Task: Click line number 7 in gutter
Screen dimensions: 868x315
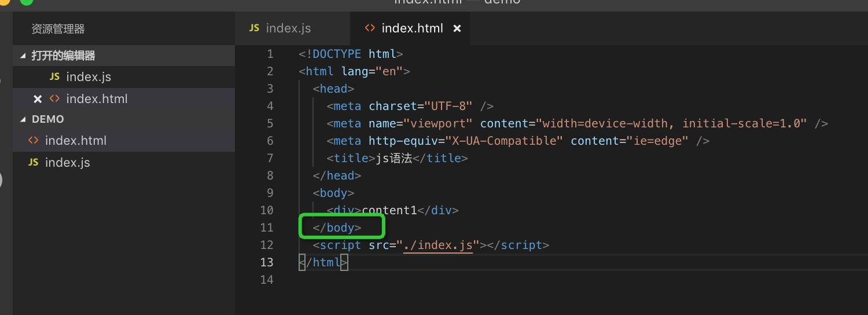Action: point(270,158)
